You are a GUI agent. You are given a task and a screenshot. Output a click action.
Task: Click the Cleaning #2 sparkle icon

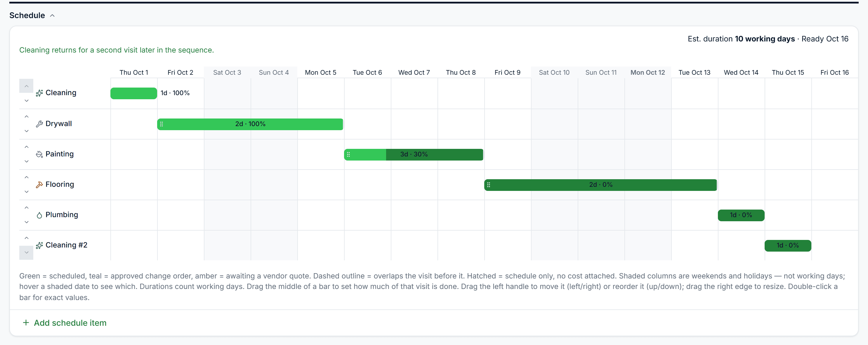pyautogui.click(x=39, y=245)
